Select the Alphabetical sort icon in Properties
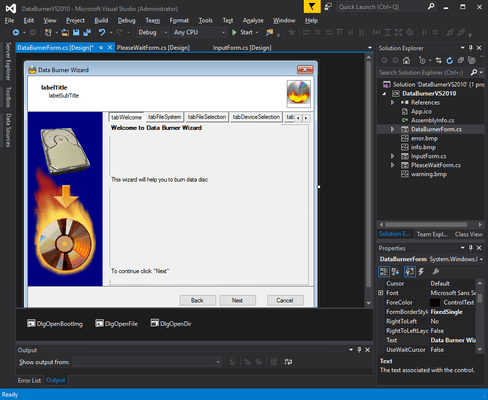The height and width of the screenshot is (400, 488). point(396,271)
